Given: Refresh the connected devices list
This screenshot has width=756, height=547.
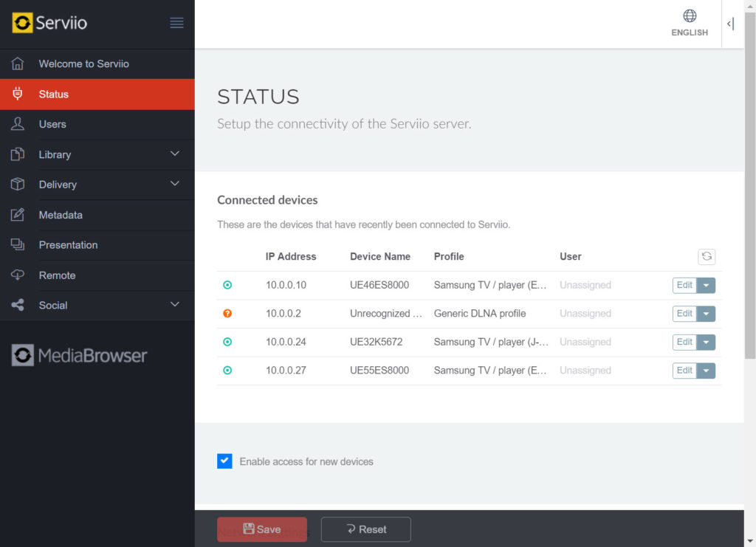Looking at the screenshot, I should click(x=707, y=256).
